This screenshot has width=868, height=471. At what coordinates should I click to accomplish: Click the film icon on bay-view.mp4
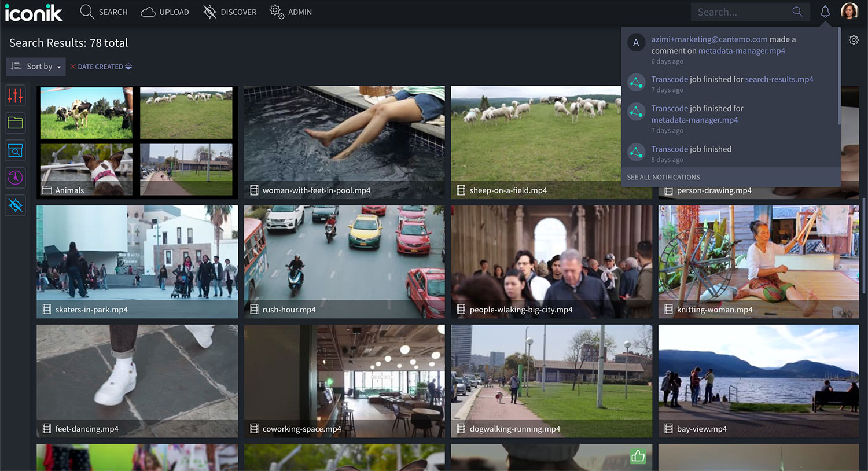[668, 429]
